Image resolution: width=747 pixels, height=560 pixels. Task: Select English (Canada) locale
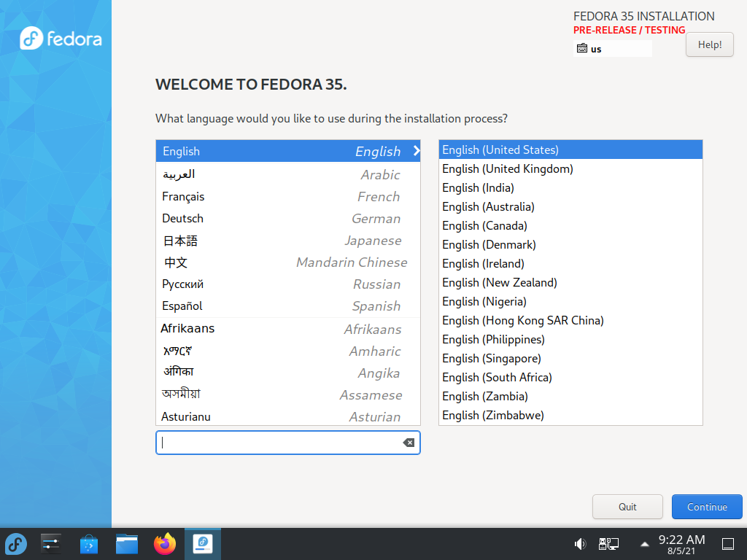click(x=570, y=226)
